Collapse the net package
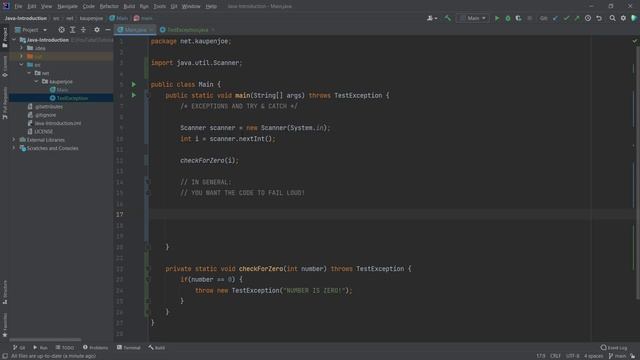 tap(29, 73)
